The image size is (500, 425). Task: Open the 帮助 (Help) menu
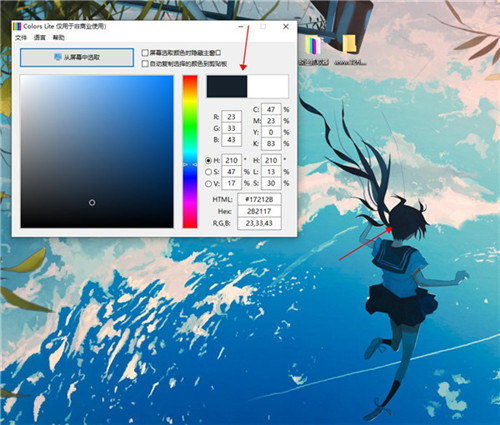59,38
